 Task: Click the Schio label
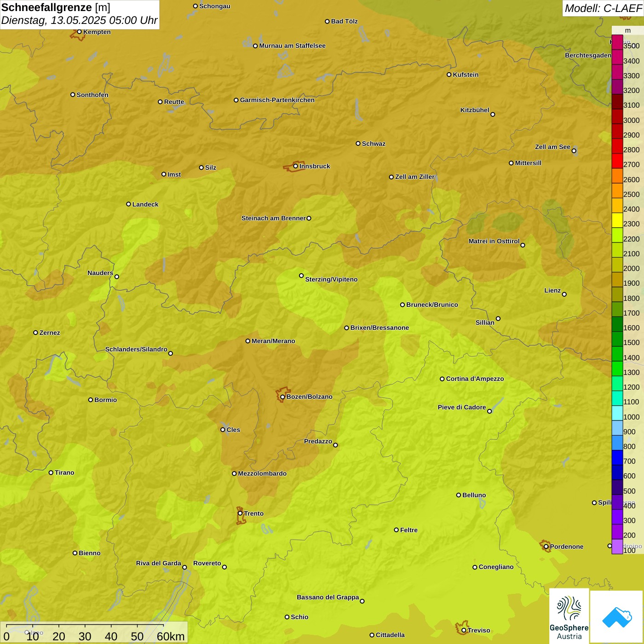point(299,617)
